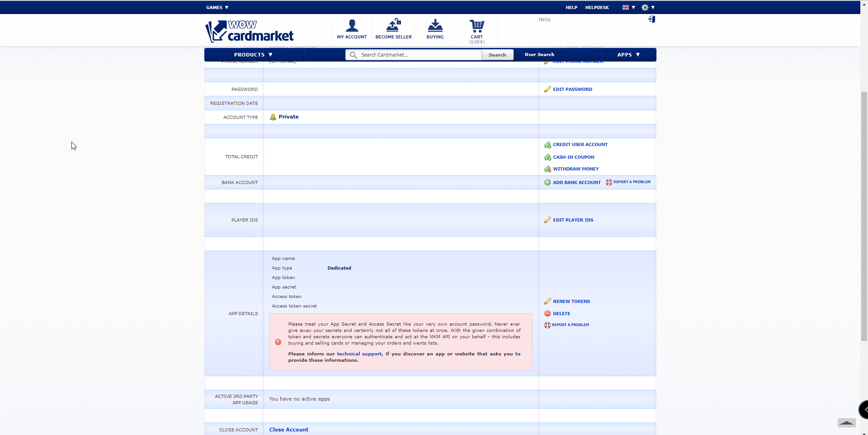Click the Private account type text

point(289,117)
